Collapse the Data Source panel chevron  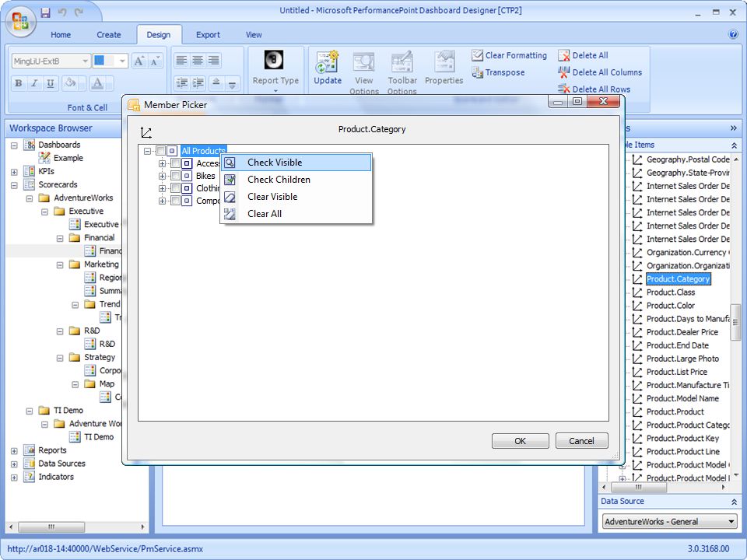click(734, 502)
